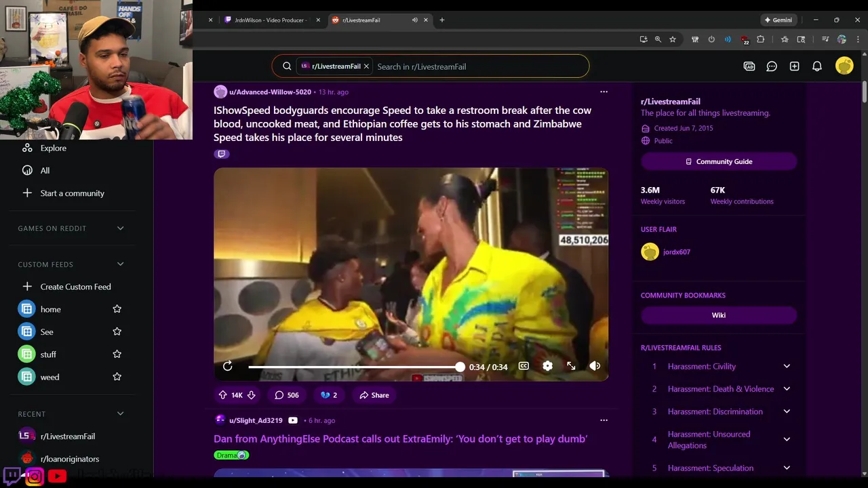Image resolution: width=868 pixels, height=488 pixels.
Task: Favorite the weed custom feed star
Action: 117,377
